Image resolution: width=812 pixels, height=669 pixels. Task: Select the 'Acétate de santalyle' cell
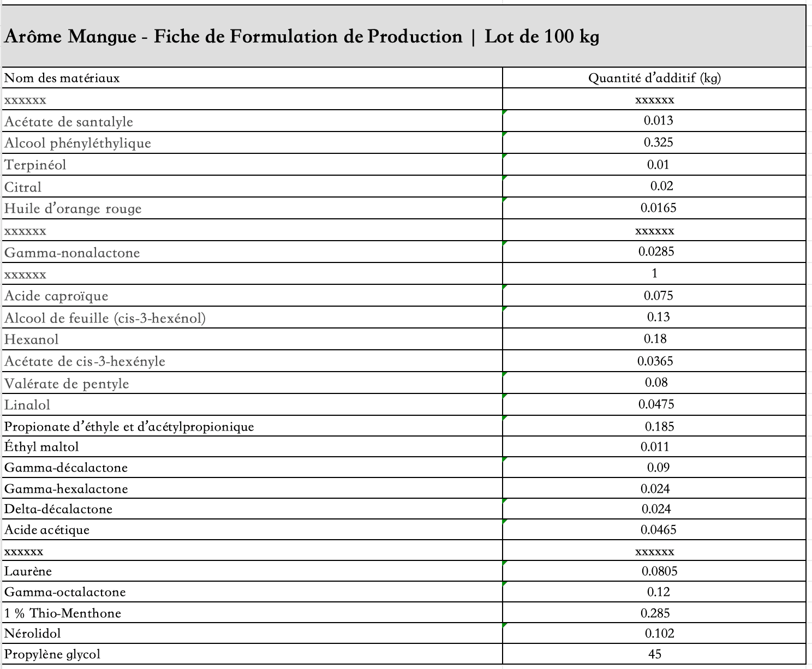(x=252, y=121)
